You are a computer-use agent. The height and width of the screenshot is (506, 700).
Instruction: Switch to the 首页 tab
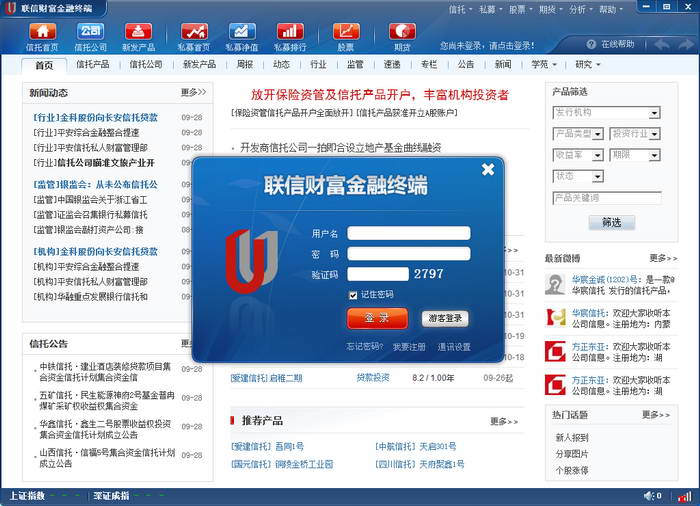44,65
